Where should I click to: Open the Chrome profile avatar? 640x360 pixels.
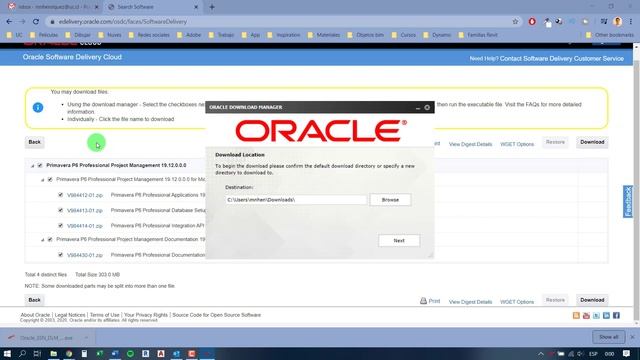(618, 22)
